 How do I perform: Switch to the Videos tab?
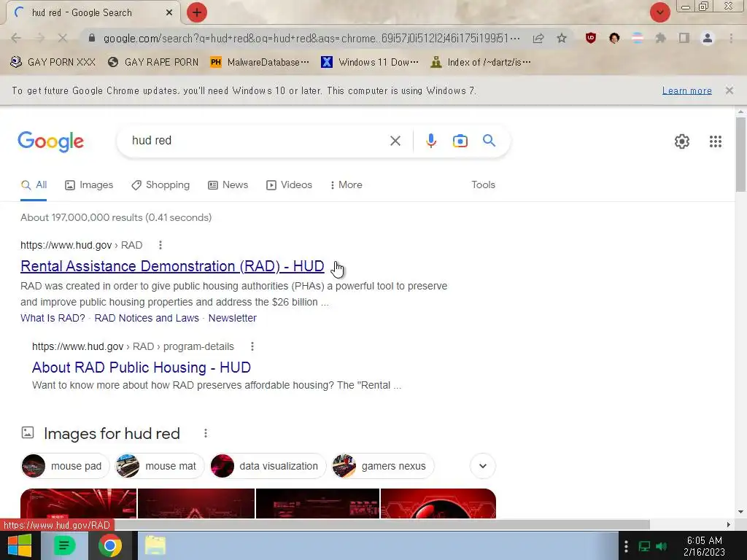289,184
